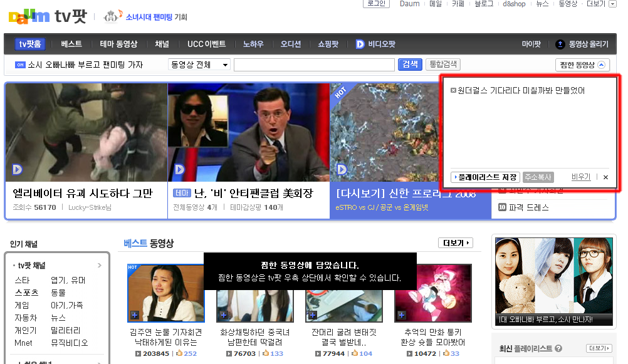Open the 밀리터리 channel

[65, 330]
